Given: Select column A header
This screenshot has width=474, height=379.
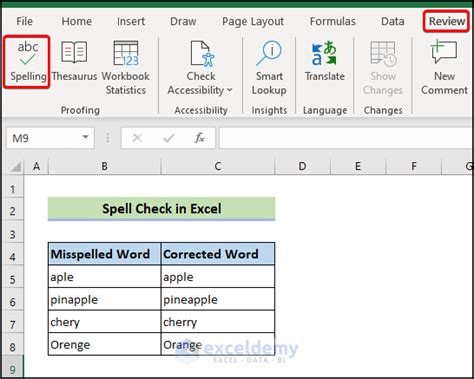Looking at the screenshot, I should [36, 166].
